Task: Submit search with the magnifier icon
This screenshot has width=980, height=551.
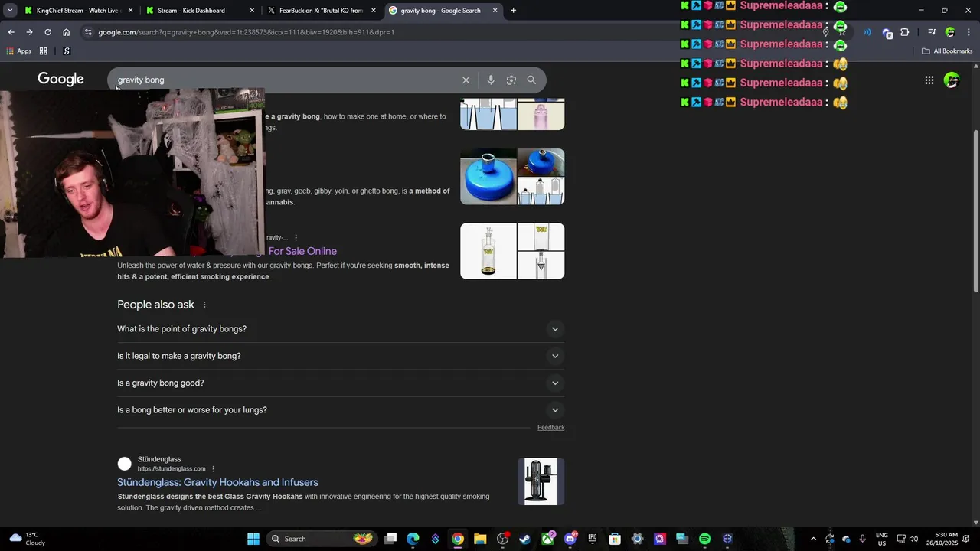Action: tap(531, 80)
